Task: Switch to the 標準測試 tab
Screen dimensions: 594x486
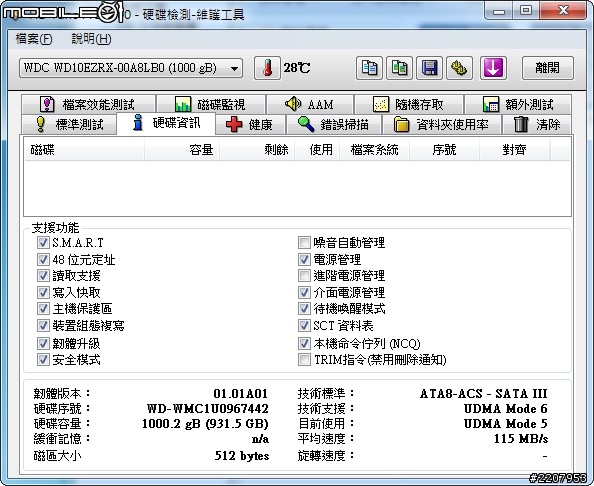Action: pos(69,124)
